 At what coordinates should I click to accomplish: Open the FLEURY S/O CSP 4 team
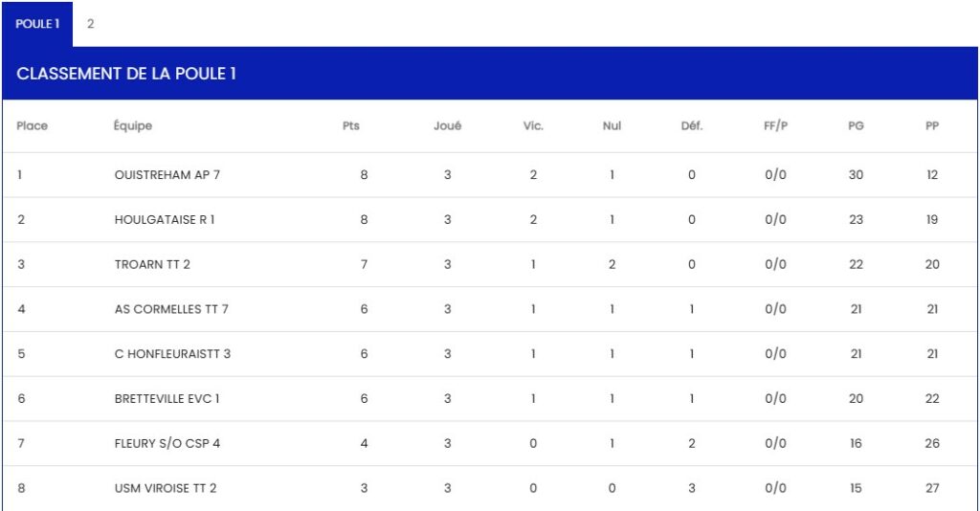point(167,443)
